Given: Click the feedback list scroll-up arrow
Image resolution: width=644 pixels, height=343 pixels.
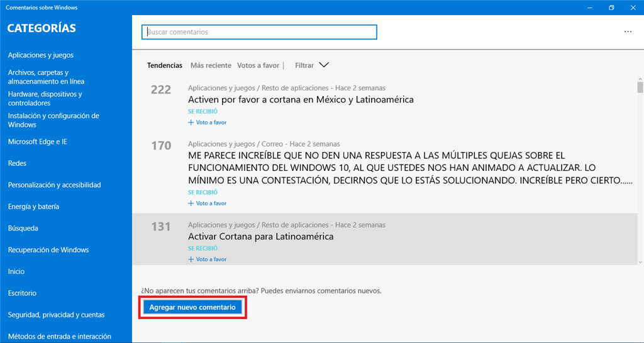Looking at the screenshot, I should coord(640,79).
